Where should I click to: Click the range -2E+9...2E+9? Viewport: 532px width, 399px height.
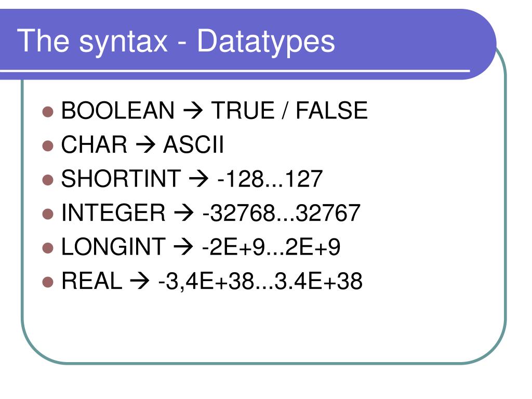pos(271,247)
